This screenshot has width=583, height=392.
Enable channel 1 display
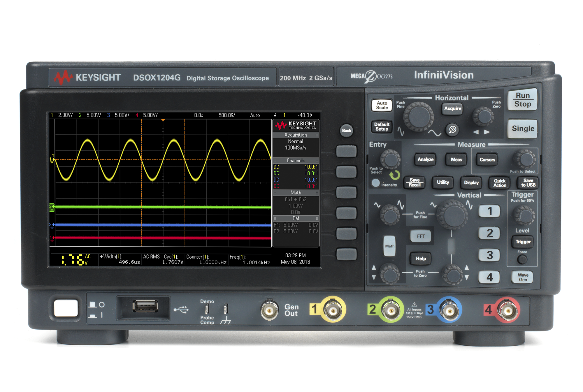coord(489,211)
